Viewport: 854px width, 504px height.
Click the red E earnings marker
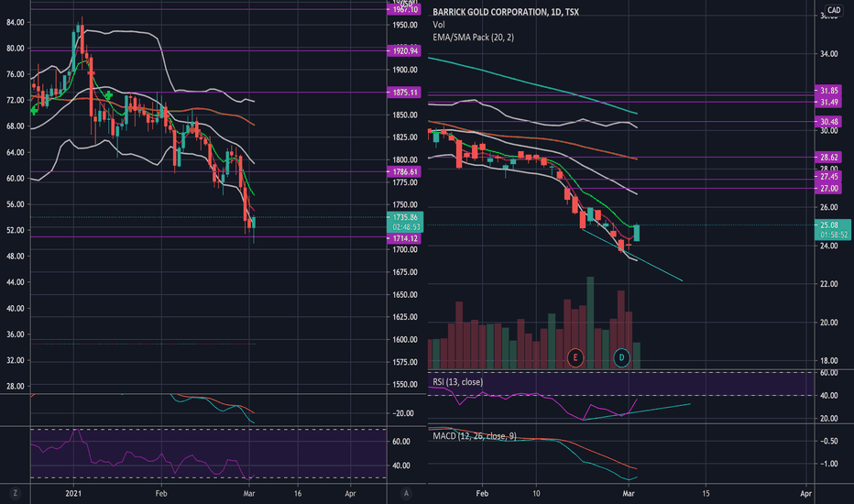[x=575, y=358]
